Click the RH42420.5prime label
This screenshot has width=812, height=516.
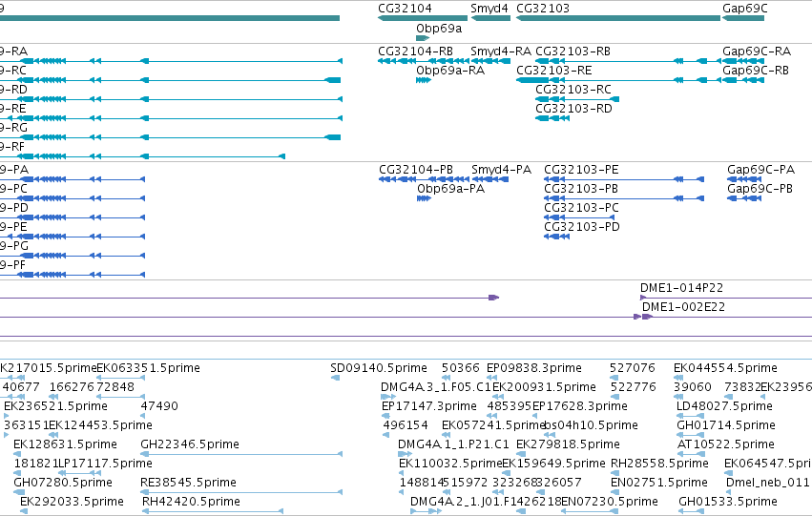coord(191,502)
